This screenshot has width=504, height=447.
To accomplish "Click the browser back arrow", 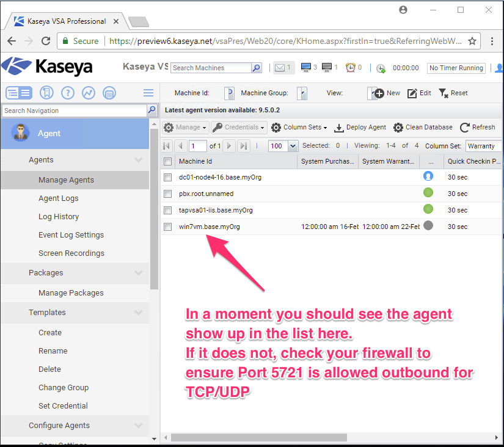I will (12, 41).
